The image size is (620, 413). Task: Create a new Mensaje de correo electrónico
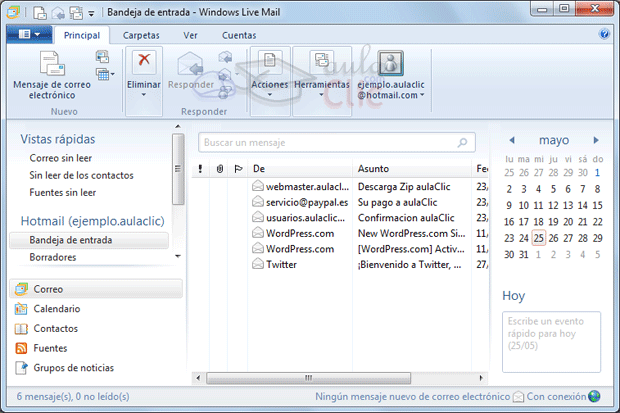click(52, 76)
